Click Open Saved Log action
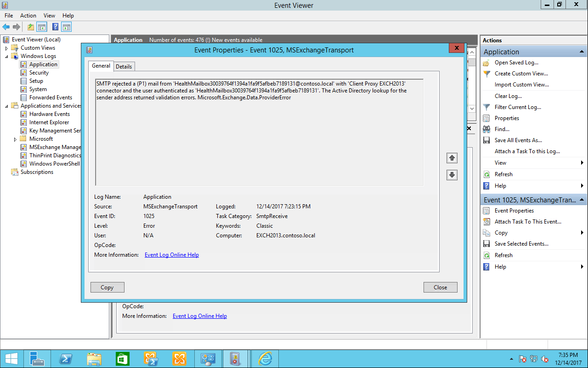 [516, 63]
